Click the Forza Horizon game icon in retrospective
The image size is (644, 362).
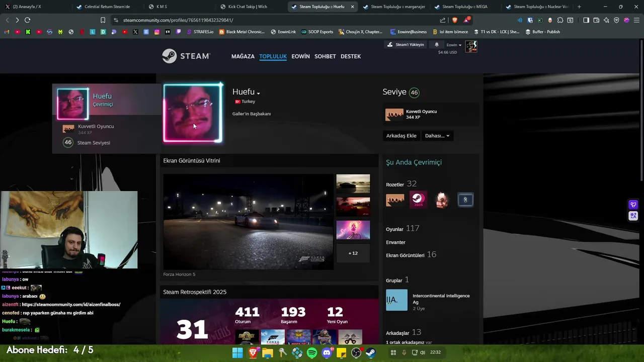[273, 337]
